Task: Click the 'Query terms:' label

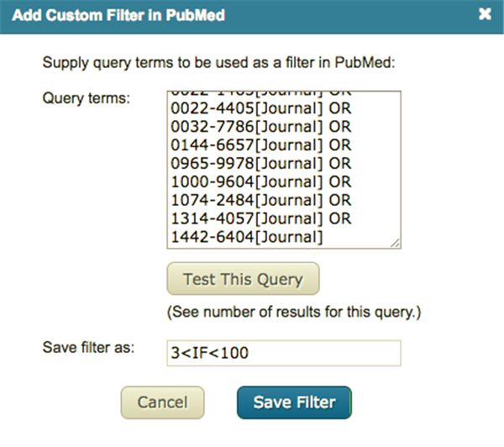Action: (86, 98)
